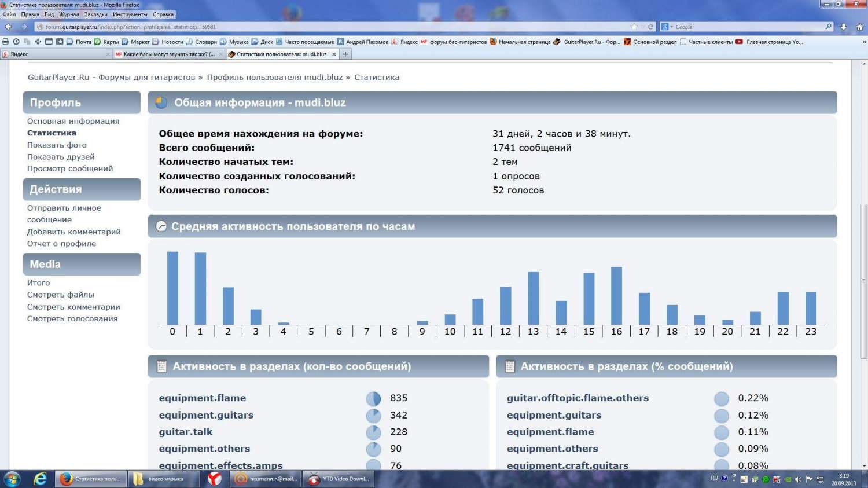Go to the Firefox home page icon
Viewport: 868px width, 488px height.
click(859, 27)
